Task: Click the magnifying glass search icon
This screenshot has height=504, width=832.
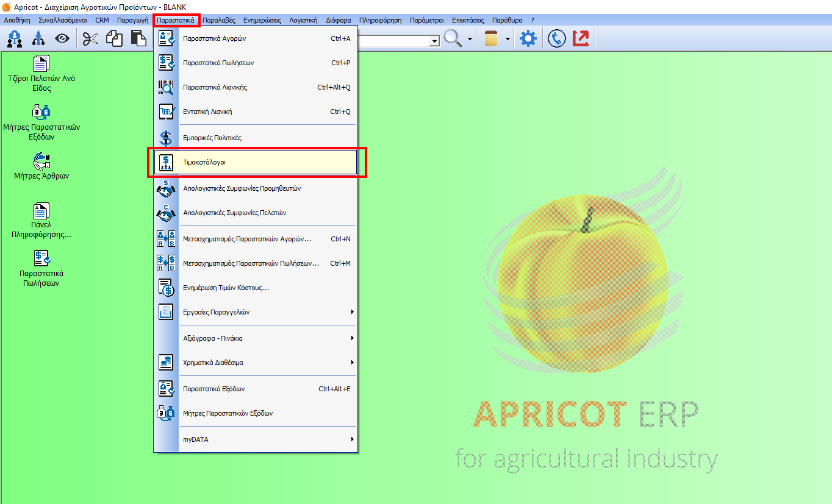Action: (x=453, y=39)
